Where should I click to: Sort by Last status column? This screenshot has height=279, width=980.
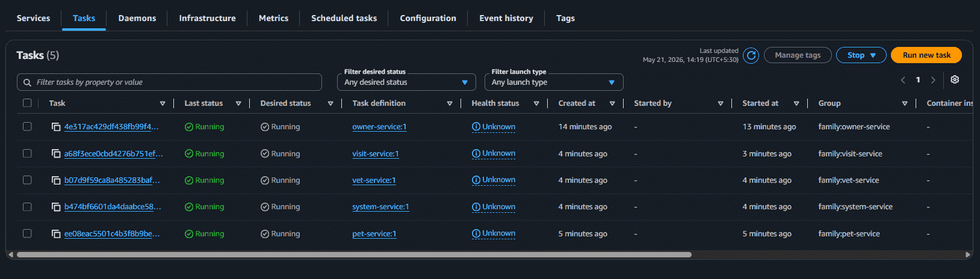(238, 103)
